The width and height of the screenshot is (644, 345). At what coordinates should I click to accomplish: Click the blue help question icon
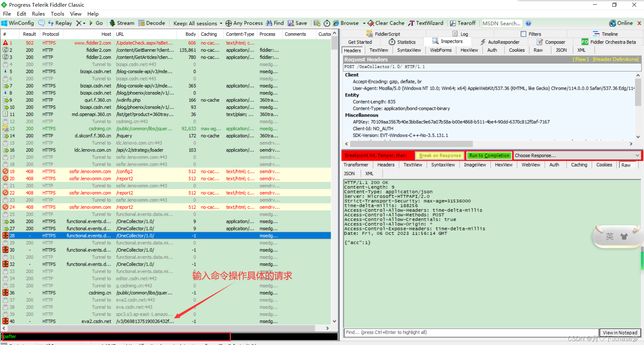click(x=528, y=23)
